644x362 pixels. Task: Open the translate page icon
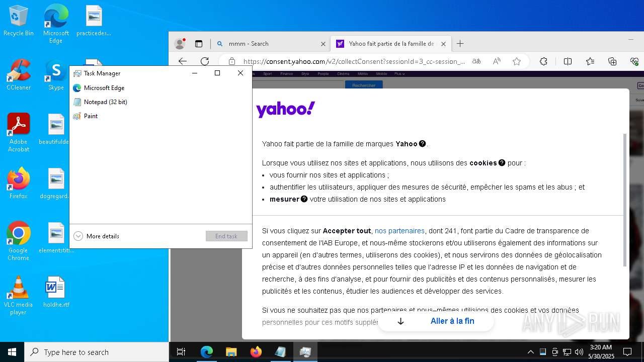(476, 61)
